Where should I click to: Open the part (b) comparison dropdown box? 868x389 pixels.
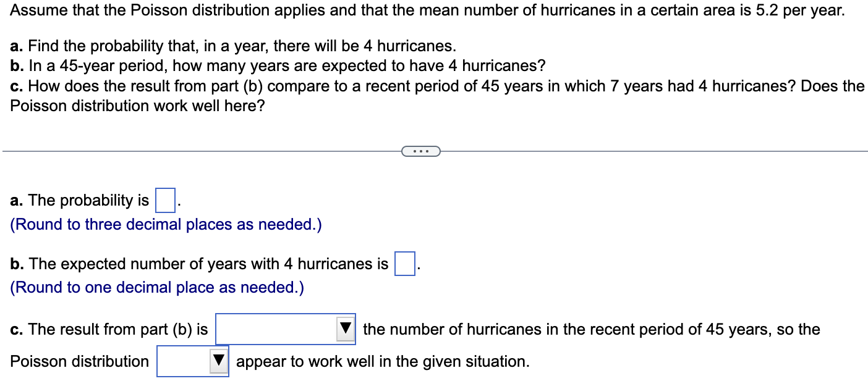point(286,329)
